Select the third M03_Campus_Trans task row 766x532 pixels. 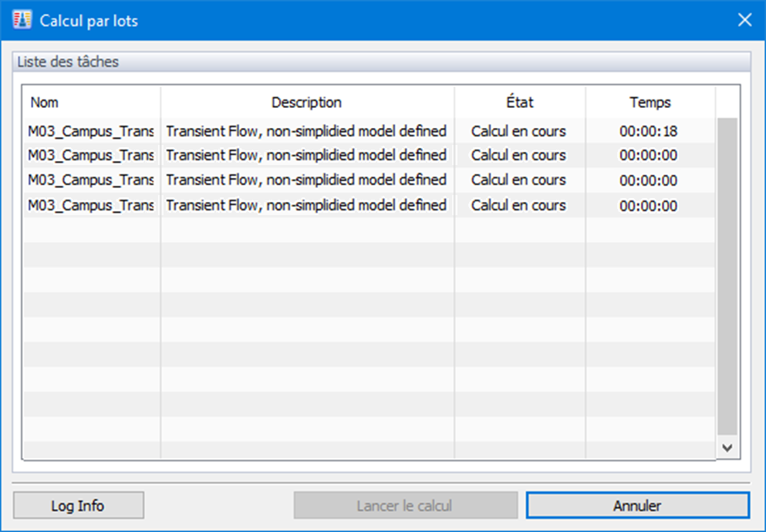91,180
